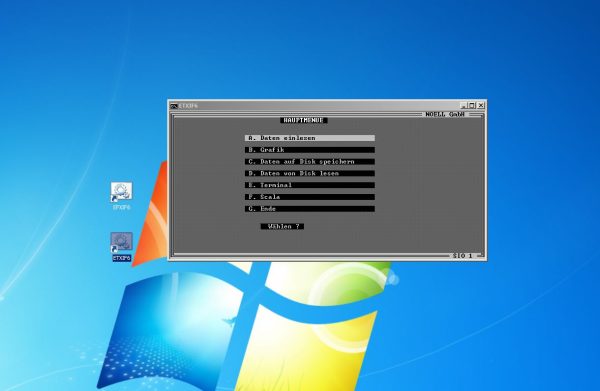Close the ETXIP6 console window
Image resolution: width=600 pixels, height=391 pixels.
pyautogui.click(x=481, y=106)
